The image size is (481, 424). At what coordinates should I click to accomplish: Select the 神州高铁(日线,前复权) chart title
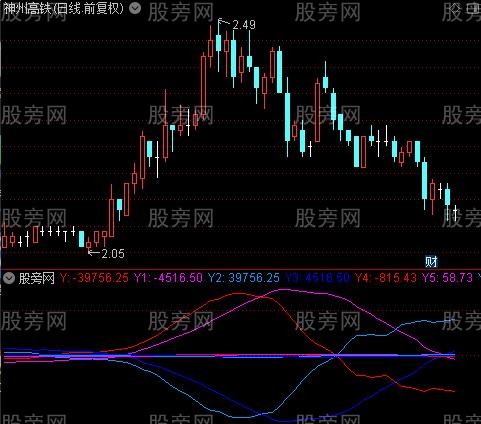coord(64,8)
